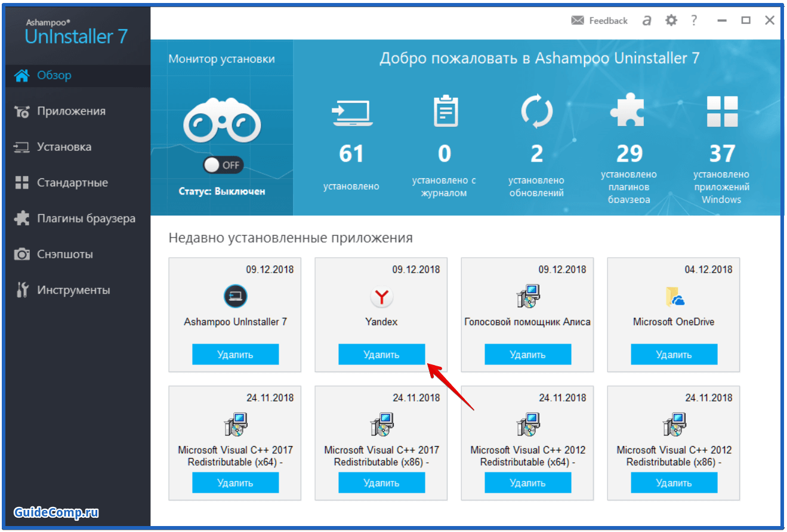
Task: Click Visual C++ 2017 (x64) installer icon
Action: point(235,425)
